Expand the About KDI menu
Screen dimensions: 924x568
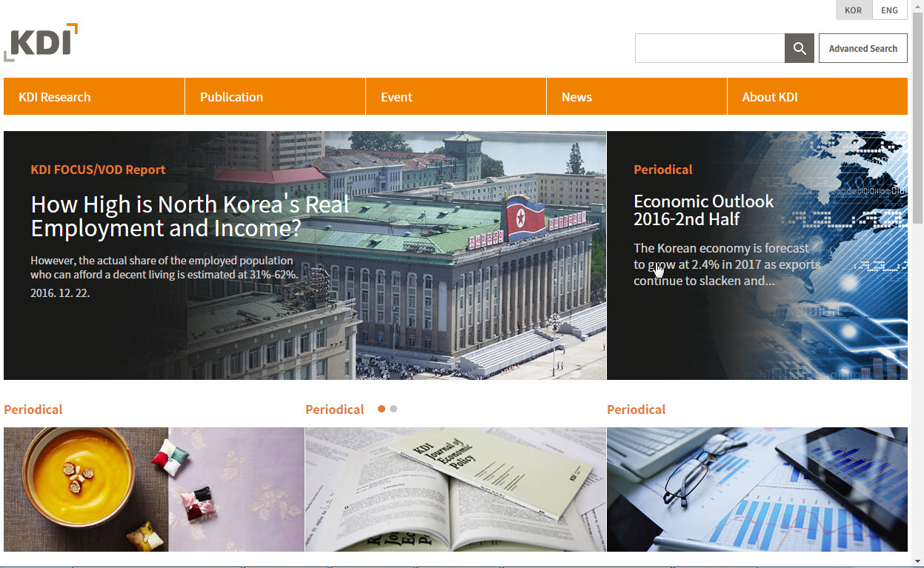pos(770,97)
